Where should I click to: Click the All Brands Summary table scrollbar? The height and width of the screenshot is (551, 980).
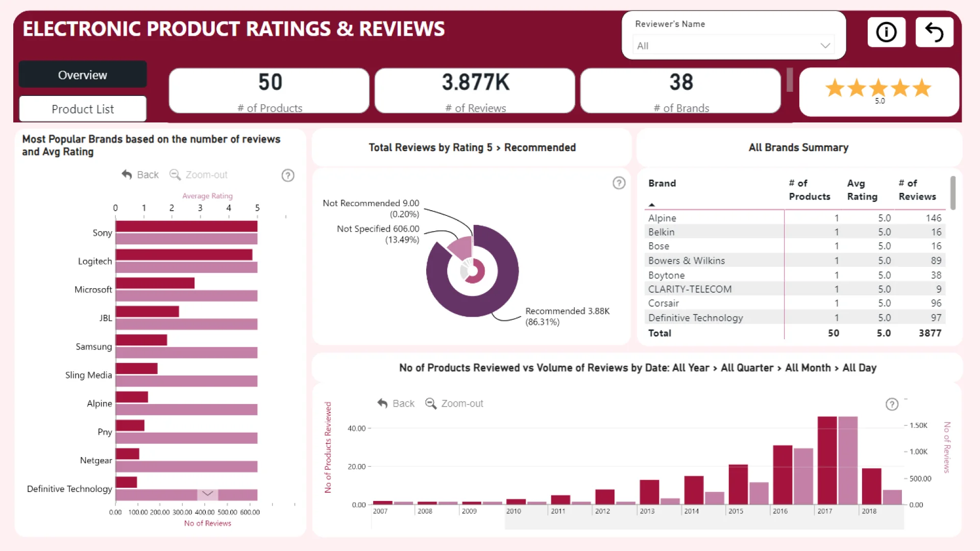(952, 193)
